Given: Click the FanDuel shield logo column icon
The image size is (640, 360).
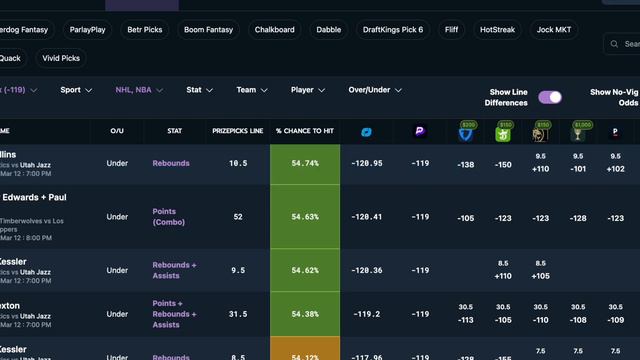Looking at the screenshot, I should click(466, 134).
